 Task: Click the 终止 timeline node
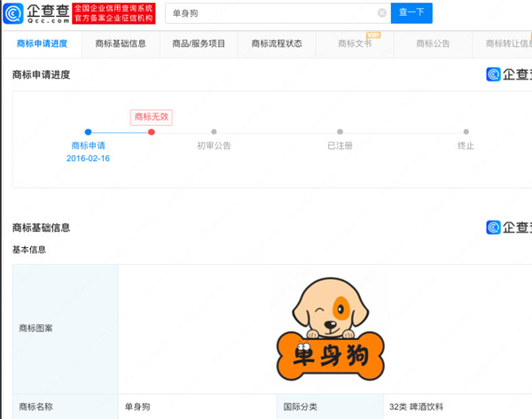[x=466, y=132]
